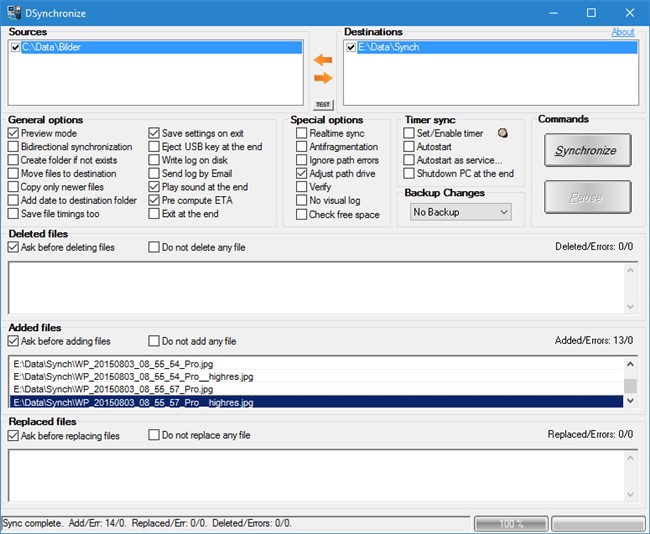Tick Write log on disk
This screenshot has height=534, width=650.
point(154,160)
